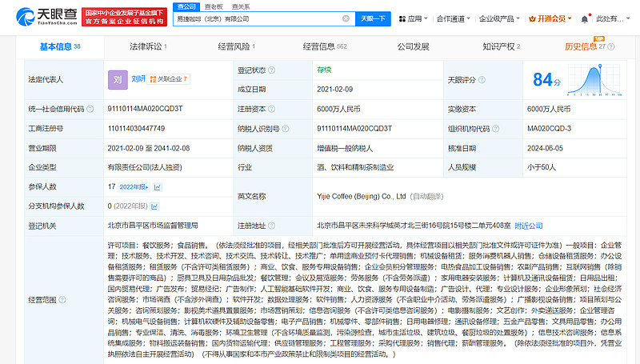Select the English name Yijie Coffee (Beijing) Co., Ltd
The image size is (640, 364).
tap(362, 196)
